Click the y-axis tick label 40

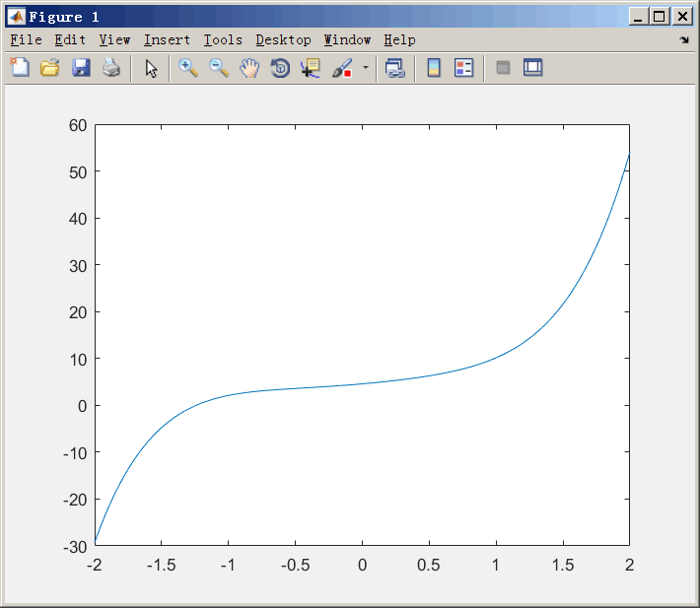[x=78, y=219]
